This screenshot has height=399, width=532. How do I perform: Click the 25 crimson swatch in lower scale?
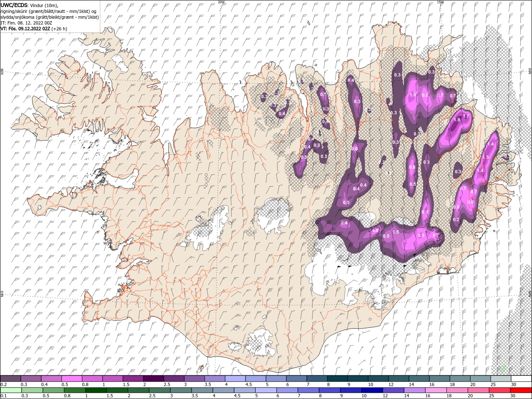500,390
